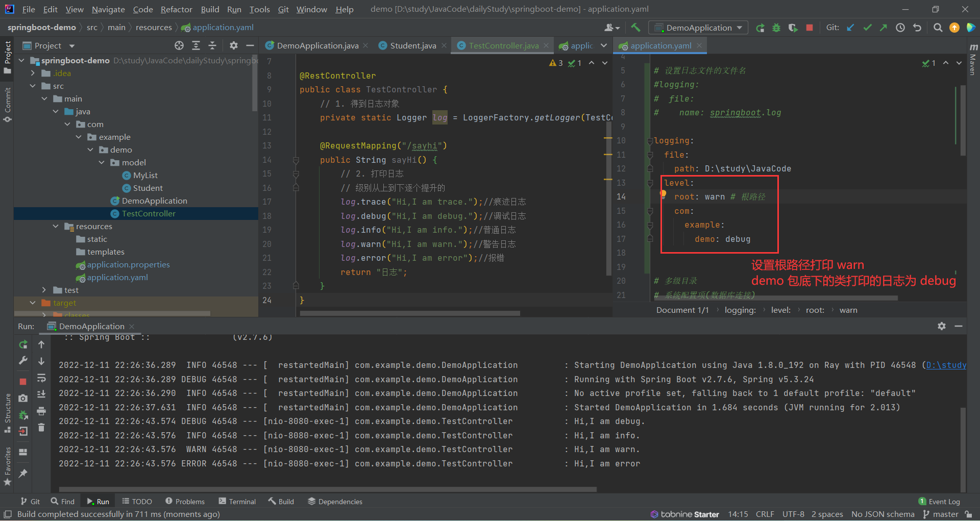Stop process with red square in Run panel

click(23, 381)
